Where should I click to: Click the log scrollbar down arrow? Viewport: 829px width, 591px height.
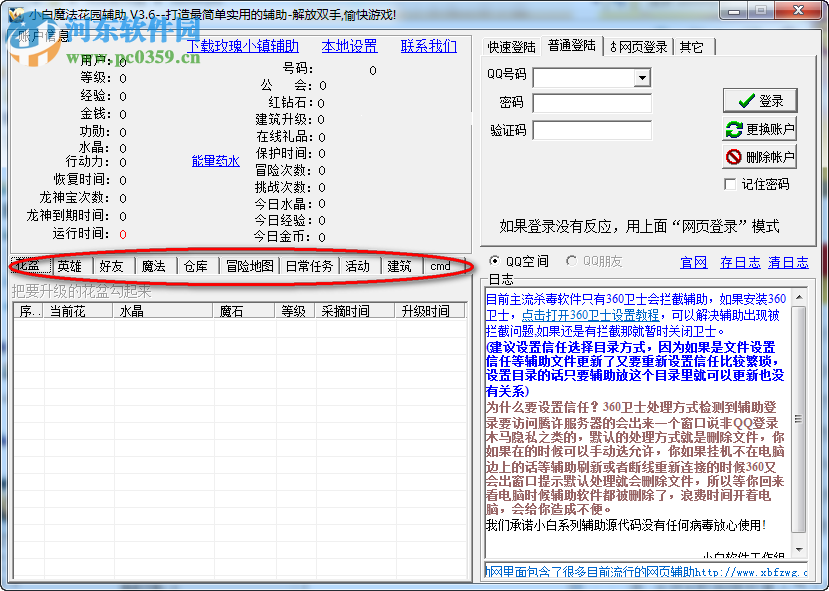[799, 550]
